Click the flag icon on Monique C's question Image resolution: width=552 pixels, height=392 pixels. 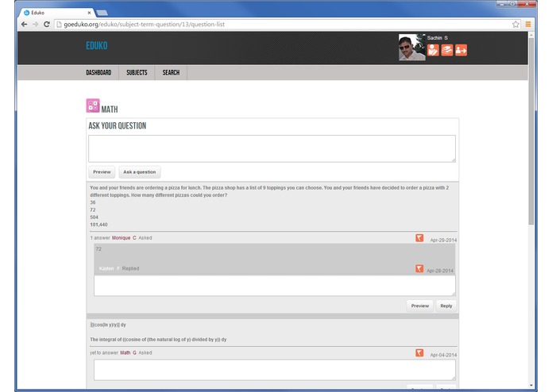(419, 238)
